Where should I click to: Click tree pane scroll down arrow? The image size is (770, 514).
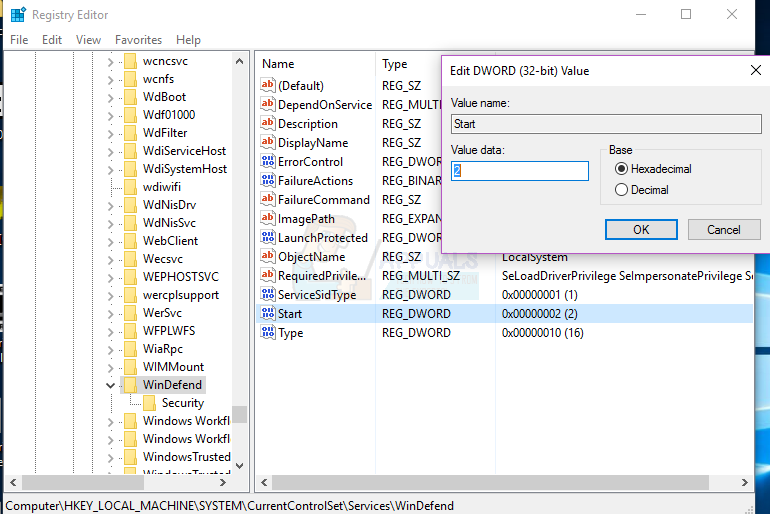point(240,465)
